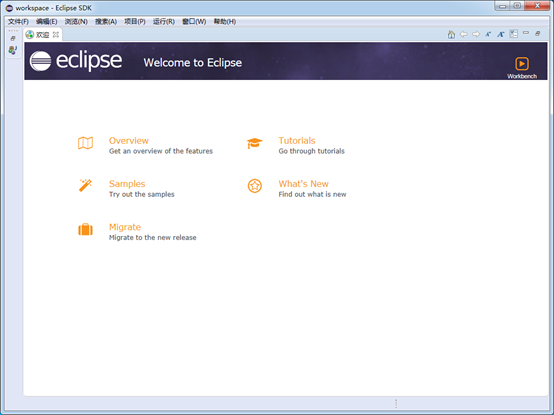This screenshot has height=415, width=554.
Task: Magnify welcome page font size
Action: coord(501,34)
